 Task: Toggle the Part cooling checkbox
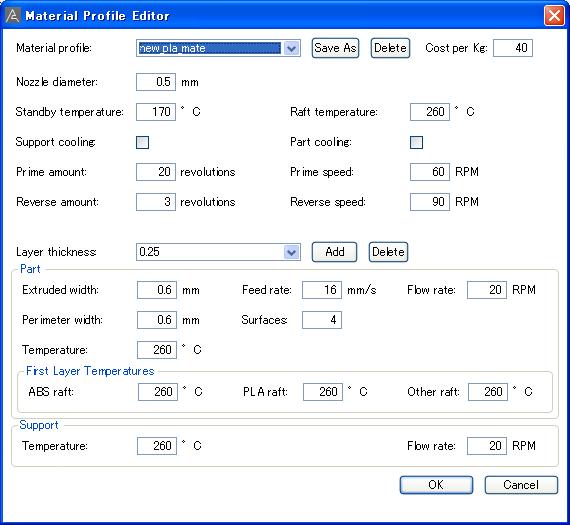coord(417,142)
